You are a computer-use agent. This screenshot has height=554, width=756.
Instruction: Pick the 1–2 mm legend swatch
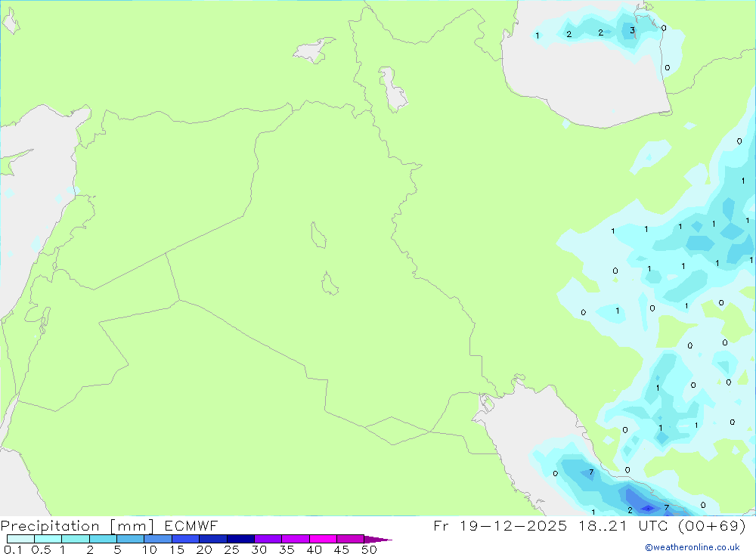point(75,539)
